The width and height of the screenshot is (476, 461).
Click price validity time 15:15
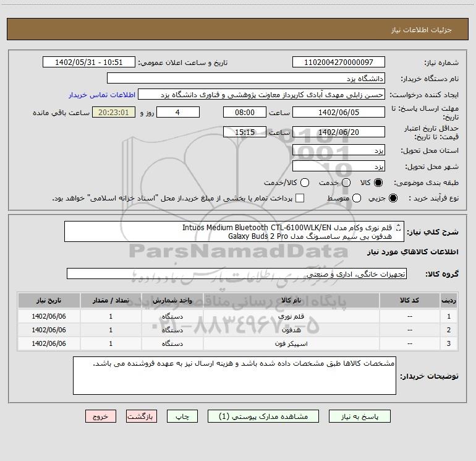[x=245, y=132]
